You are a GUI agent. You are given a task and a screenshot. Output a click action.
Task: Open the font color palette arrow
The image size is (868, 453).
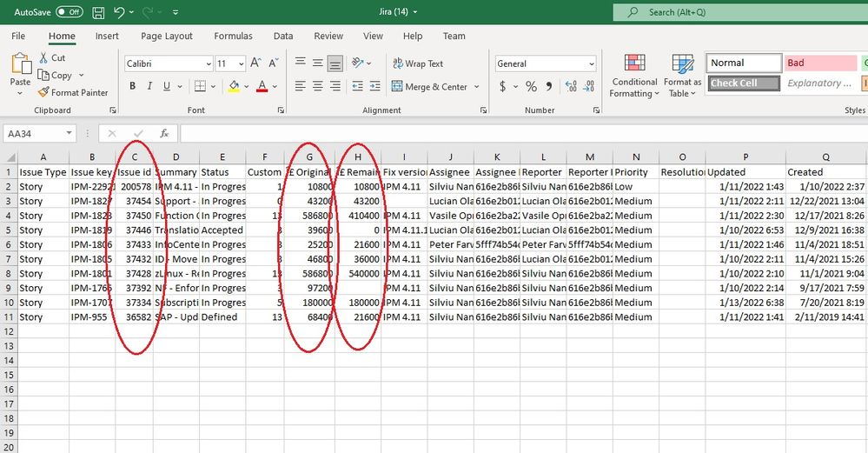tap(275, 86)
